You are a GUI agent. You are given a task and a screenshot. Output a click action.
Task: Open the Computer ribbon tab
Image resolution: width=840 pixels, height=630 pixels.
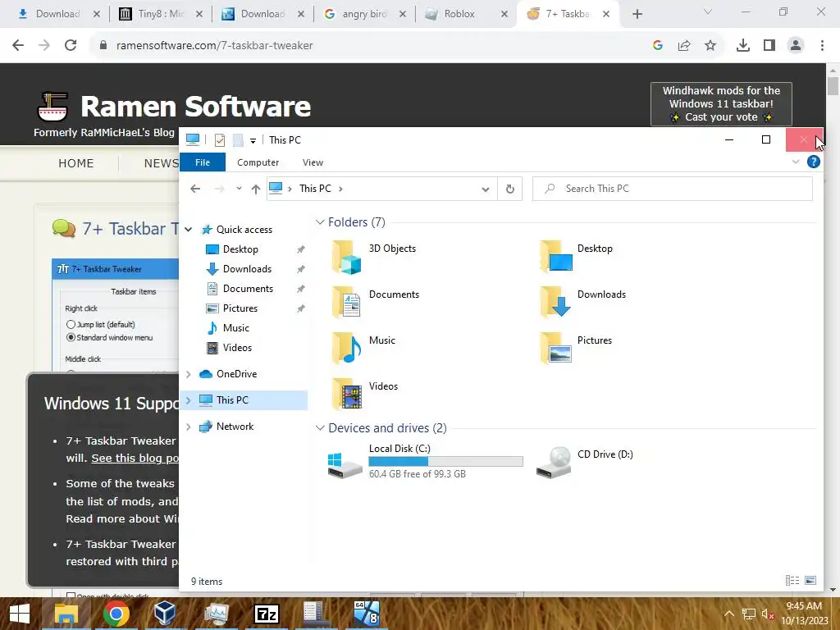258,162
